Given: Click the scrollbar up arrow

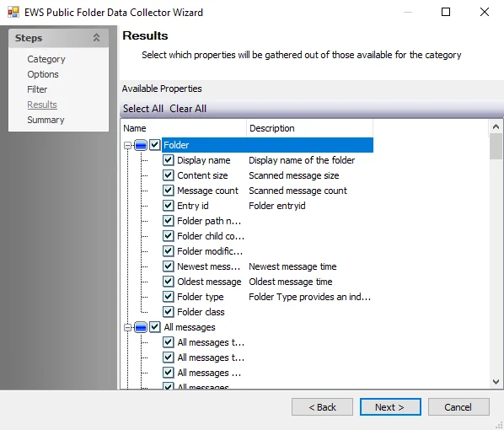Looking at the screenshot, I should coord(496,126).
